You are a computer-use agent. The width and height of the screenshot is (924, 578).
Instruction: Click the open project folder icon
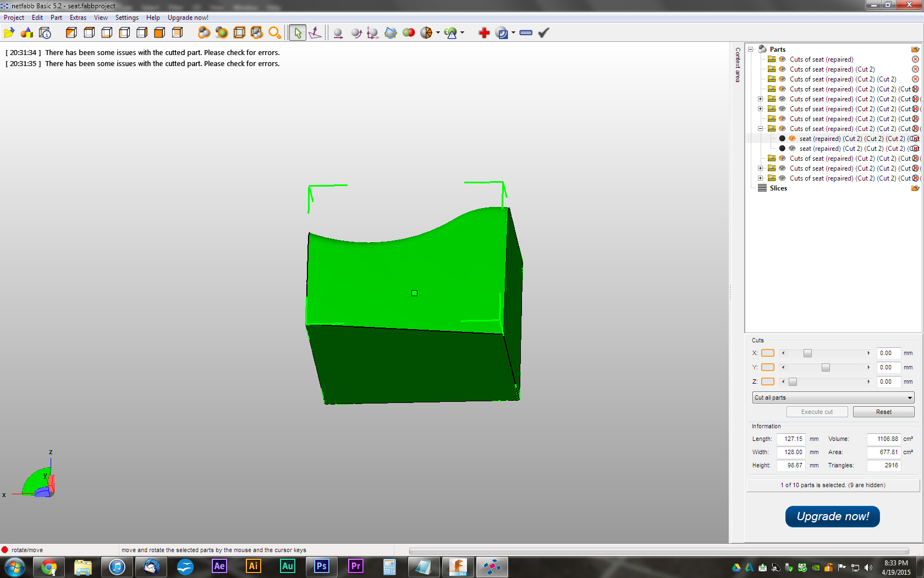[x=9, y=33]
